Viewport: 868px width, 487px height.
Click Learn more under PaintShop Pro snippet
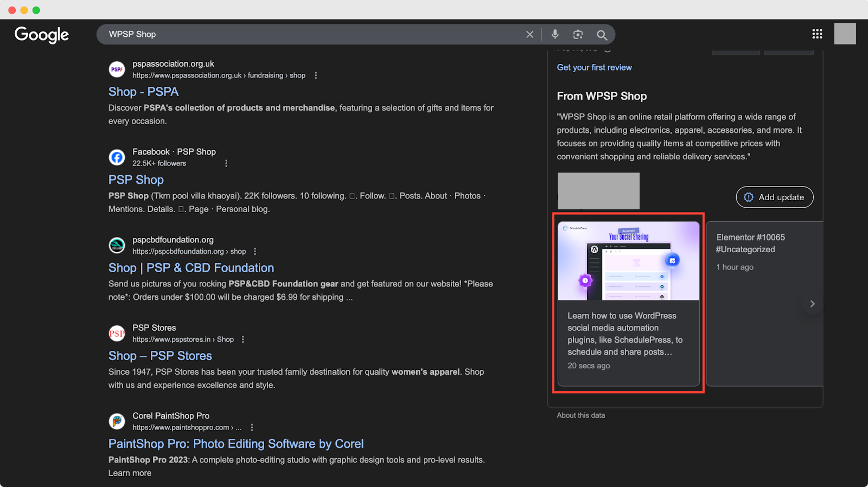click(130, 473)
